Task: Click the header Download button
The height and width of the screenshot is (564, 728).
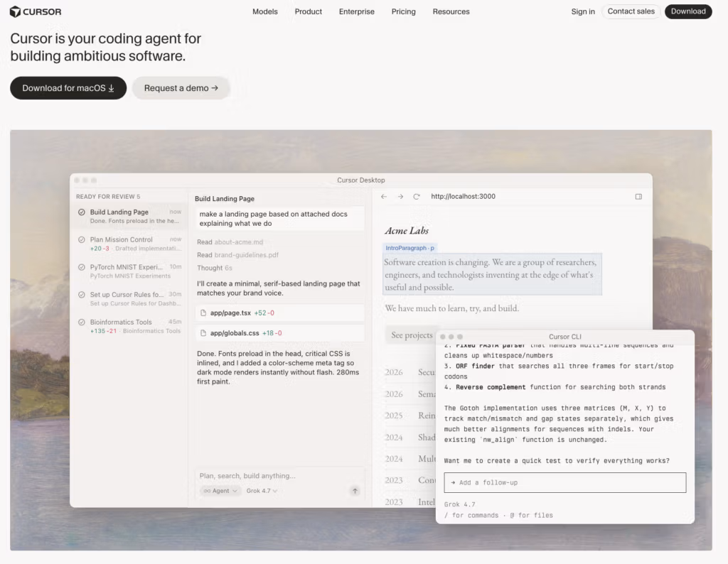Action: pos(688,11)
